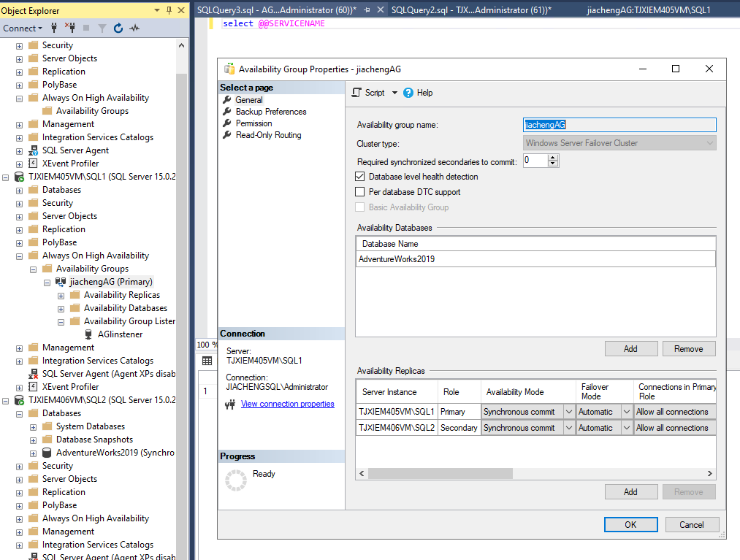Open Availability Mode dropdown for TJXIEM405VM\SQL1
This screenshot has height=560, width=740.
(569, 412)
